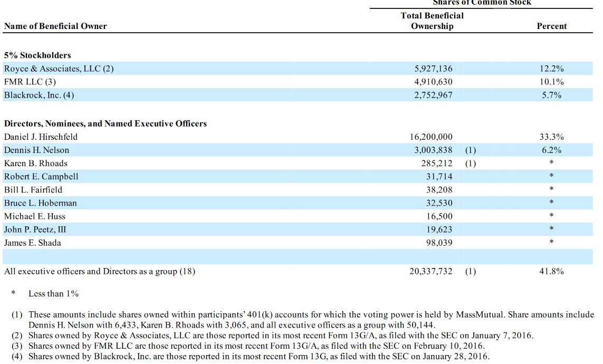Screen dimensions: 603x364
Task: Click the 'Less than 1%' asterisk note
Action: 53,294
